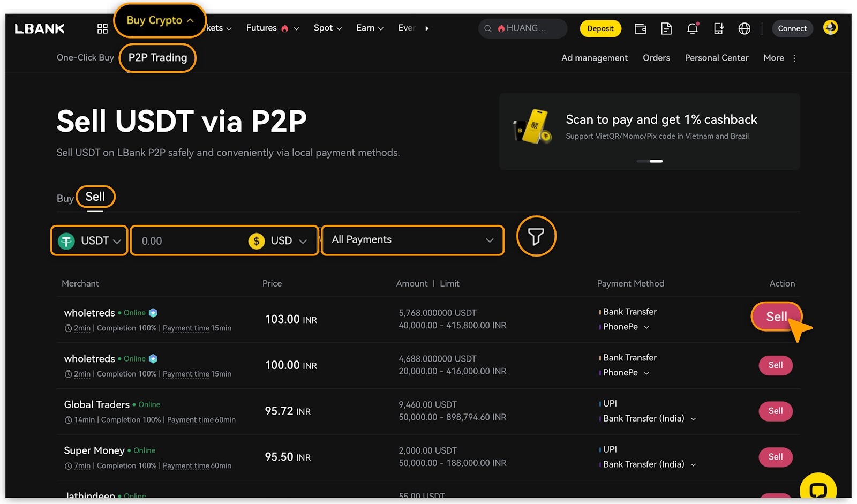The image size is (857, 504).
Task: Open the P2P filter funnel icon
Action: [536, 236]
